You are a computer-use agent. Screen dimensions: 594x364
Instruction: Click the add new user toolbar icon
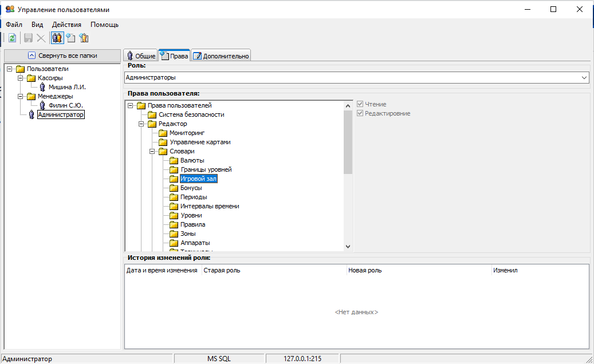point(84,38)
